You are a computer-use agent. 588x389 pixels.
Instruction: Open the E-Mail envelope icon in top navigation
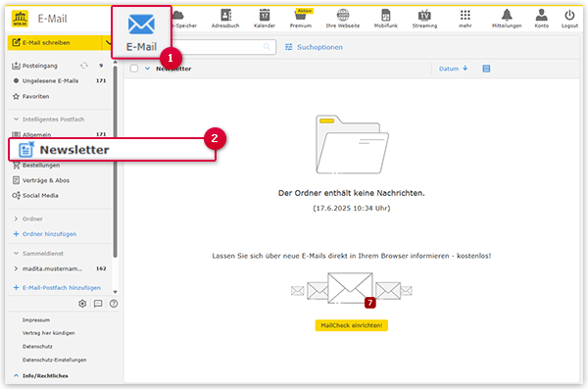pyautogui.click(x=141, y=24)
